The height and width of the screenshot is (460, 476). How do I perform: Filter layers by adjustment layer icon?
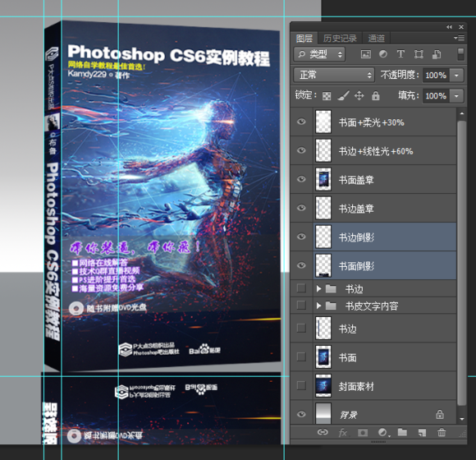click(383, 54)
